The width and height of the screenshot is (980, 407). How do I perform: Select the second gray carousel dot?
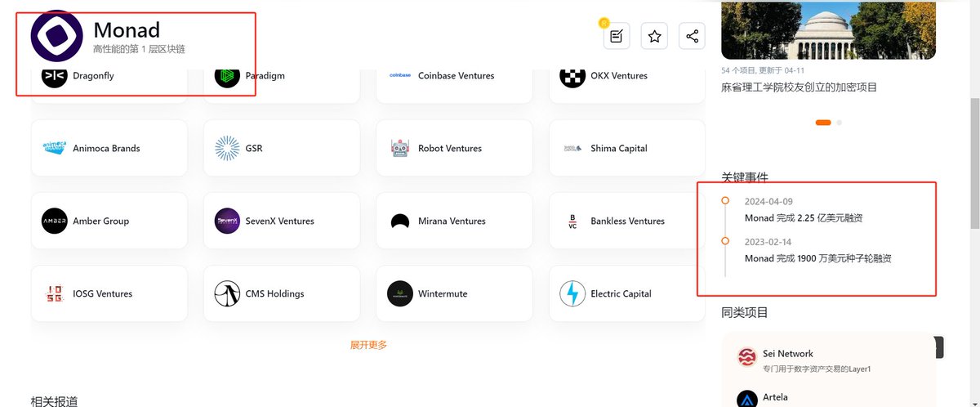(839, 123)
